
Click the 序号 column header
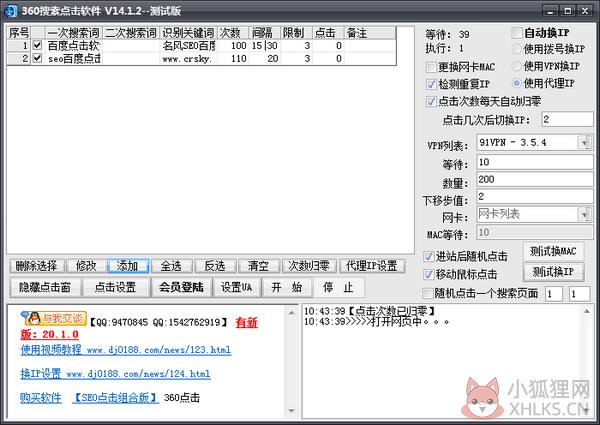coord(19,33)
